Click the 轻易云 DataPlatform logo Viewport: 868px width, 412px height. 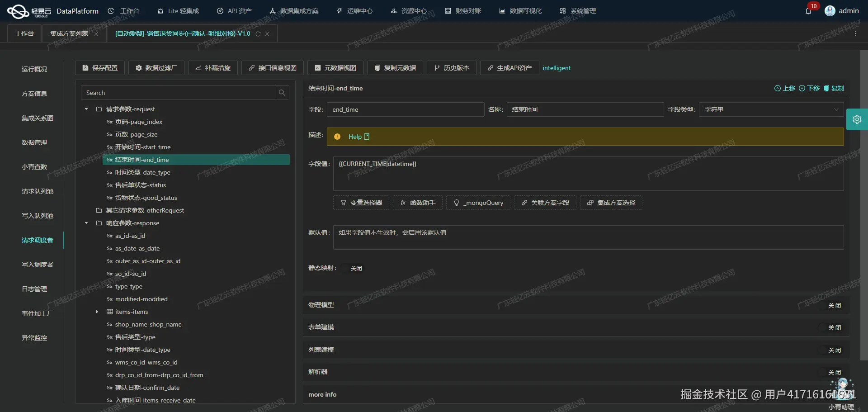(x=53, y=11)
